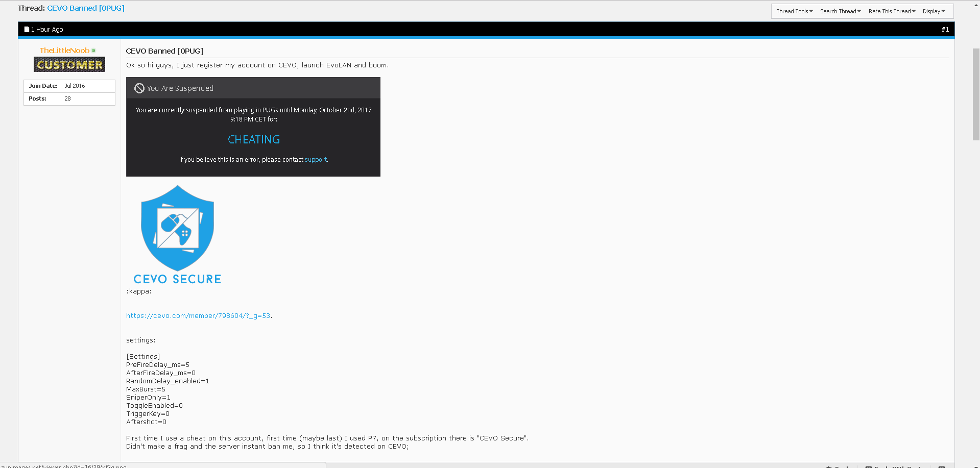
Task: Click the post heading 'CEVO Banned [0PUG]'
Action: tap(164, 51)
